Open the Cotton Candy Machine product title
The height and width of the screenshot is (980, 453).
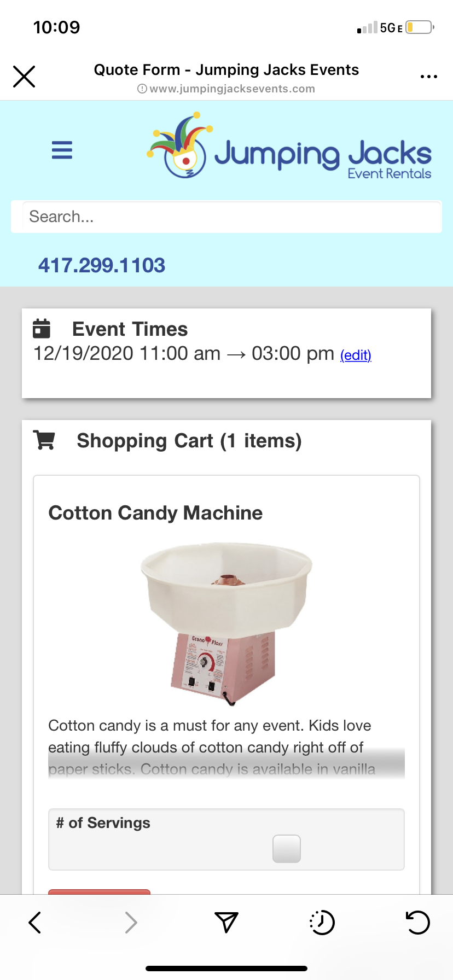pyautogui.click(x=155, y=513)
